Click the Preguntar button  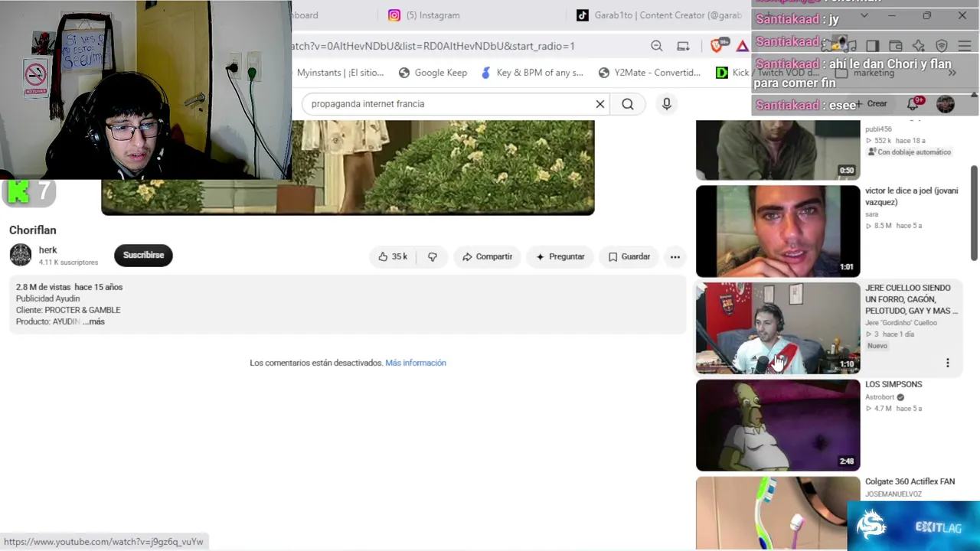pos(560,257)
